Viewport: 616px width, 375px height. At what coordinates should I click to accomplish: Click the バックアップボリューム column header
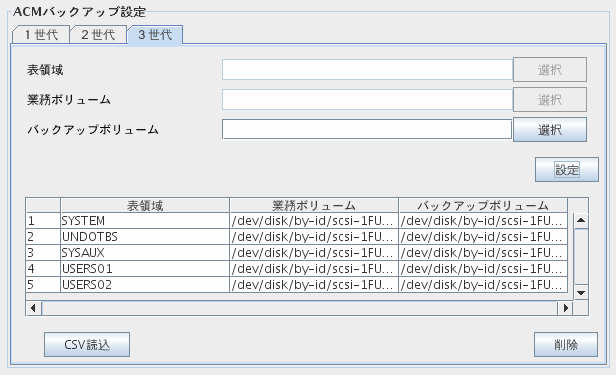point(483,205)
